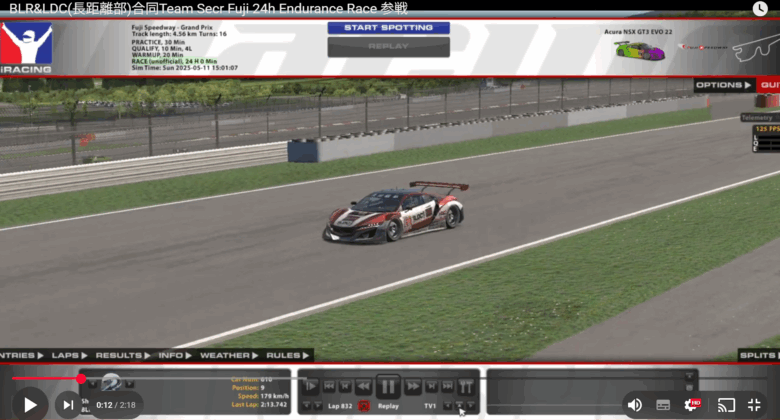This screenshot has height=420, width=780.
Task: Expand the RESULTS tab
Action: tap(123, 355)
